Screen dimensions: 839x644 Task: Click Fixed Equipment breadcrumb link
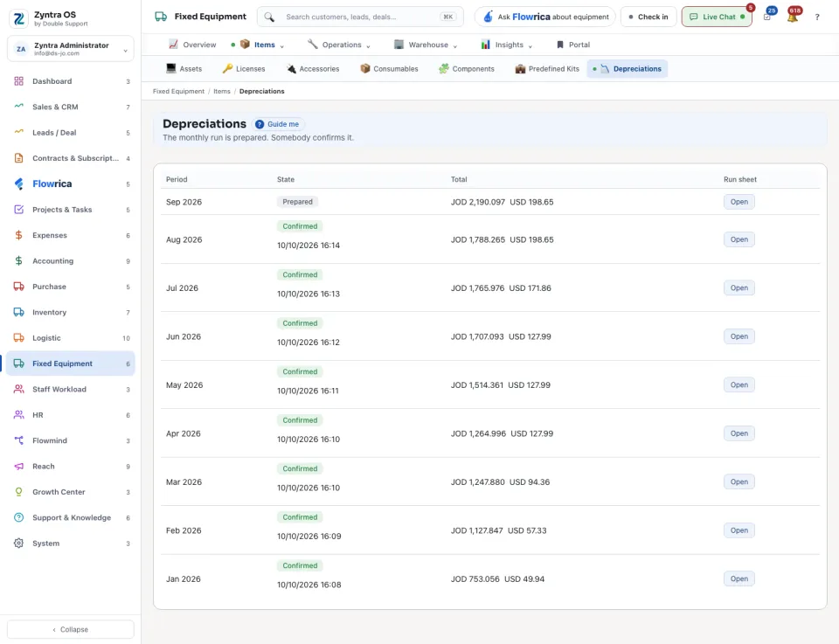point(178,92)
